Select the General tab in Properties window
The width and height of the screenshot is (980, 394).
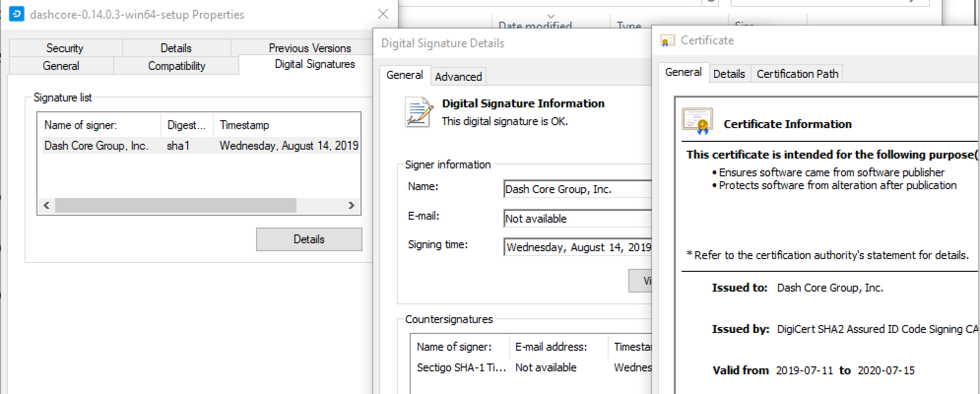click(61, 66)
